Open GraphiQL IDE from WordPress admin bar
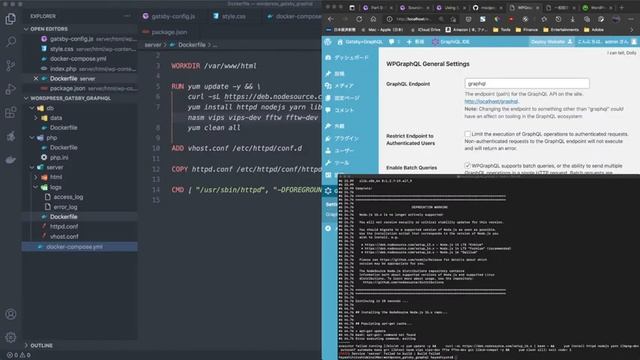Viewport: 640px width, 360px height. [x=451, y=42]
